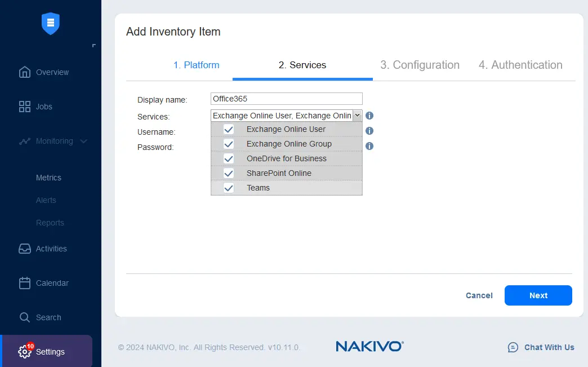Click the Monitoring chart icon
The image size is (588, 367).
point(25,141)
